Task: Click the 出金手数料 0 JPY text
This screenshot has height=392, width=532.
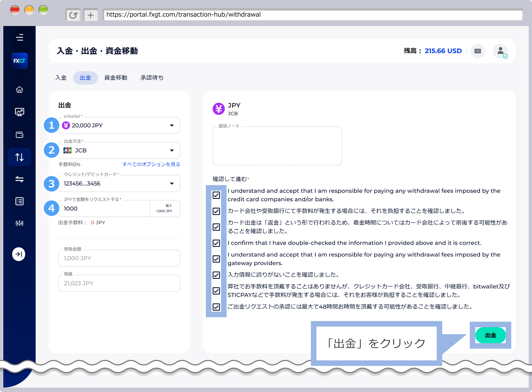Action: point(82,223)
